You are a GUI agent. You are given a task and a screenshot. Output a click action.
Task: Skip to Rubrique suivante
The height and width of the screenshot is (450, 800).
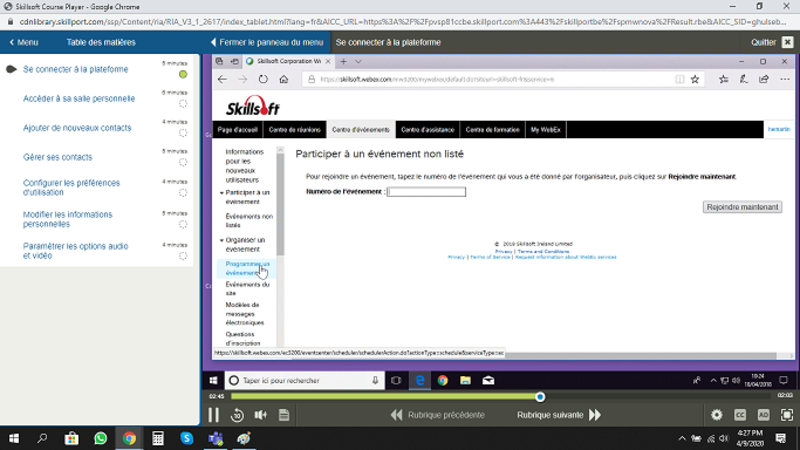pos(559,415)
